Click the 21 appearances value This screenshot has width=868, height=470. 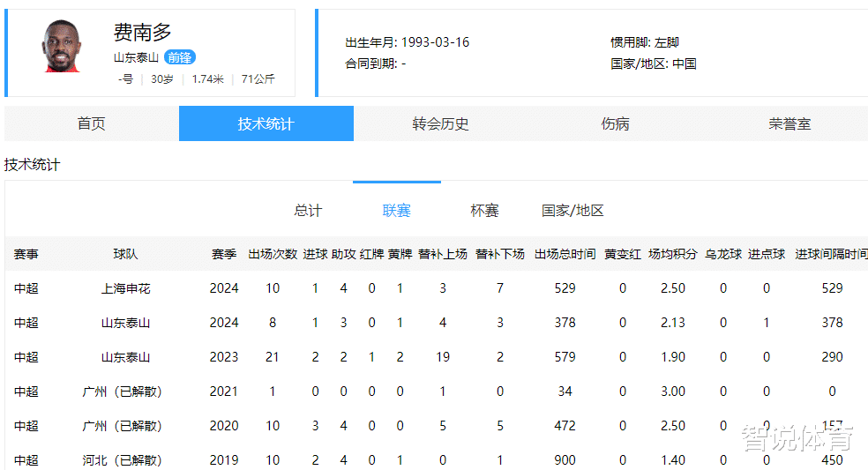point(273,357)
